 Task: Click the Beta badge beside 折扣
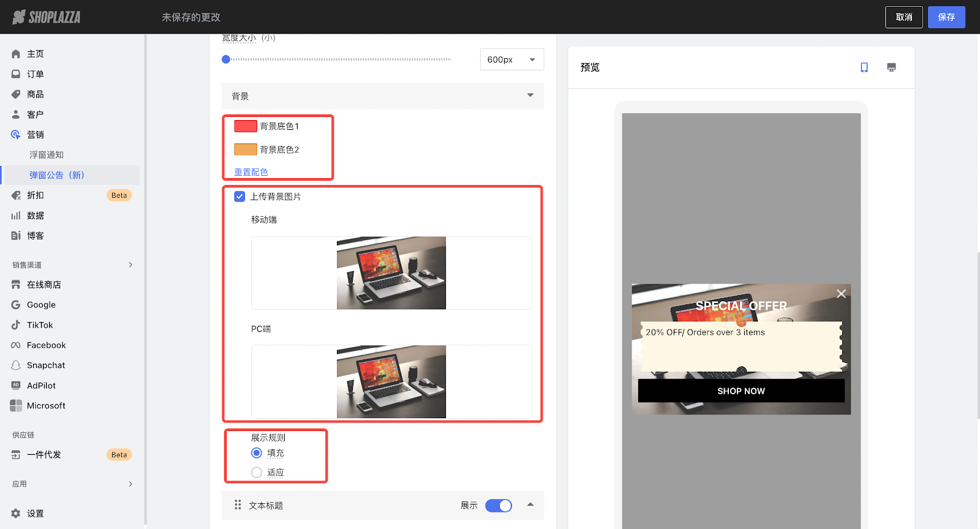119,195
